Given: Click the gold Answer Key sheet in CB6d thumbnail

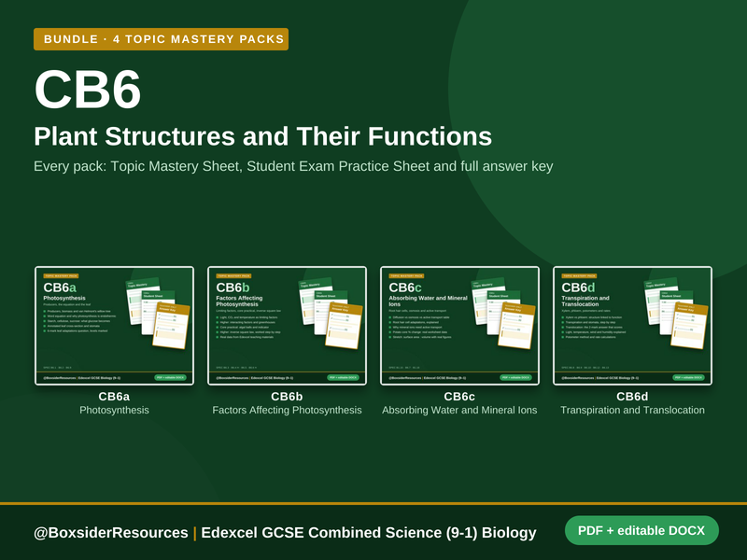Looking at the screenshot, I should click(689, 326).
